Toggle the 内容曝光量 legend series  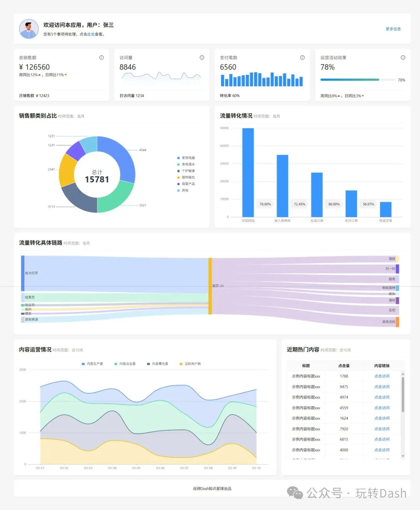pyautogui.click(x=157, y=364)
